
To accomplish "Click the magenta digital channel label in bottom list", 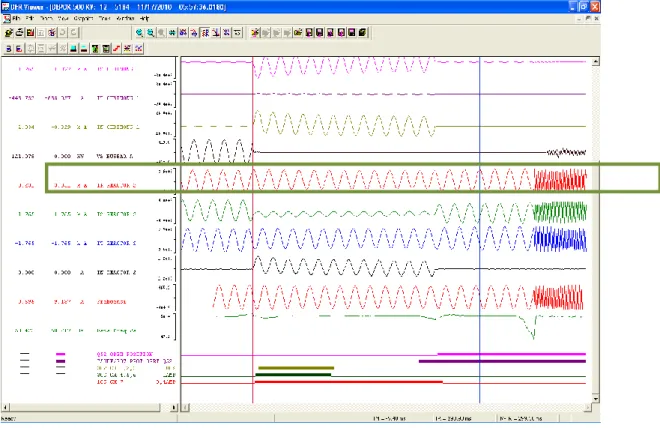I will [x=125, y=354].
